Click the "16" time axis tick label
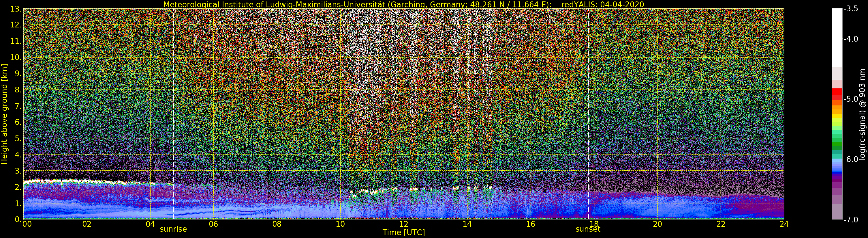Viewport: 868px width, 238px height. coord(530,224)
